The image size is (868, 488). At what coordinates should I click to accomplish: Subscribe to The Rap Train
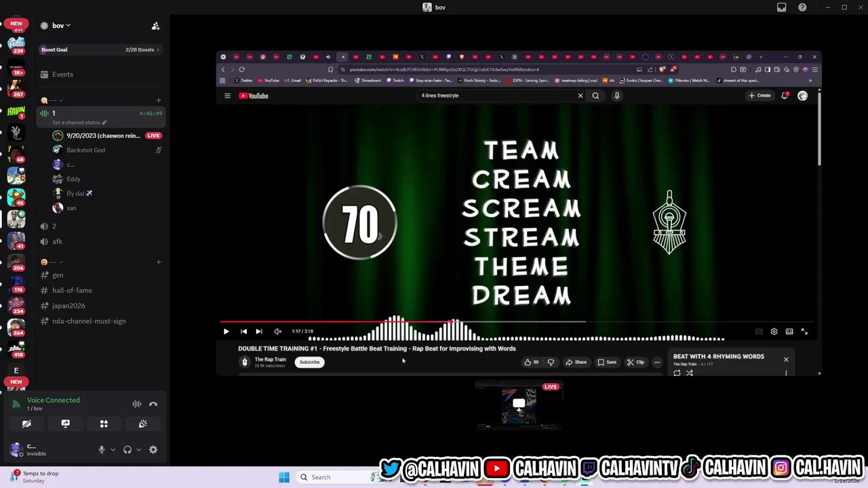point(309,362)
